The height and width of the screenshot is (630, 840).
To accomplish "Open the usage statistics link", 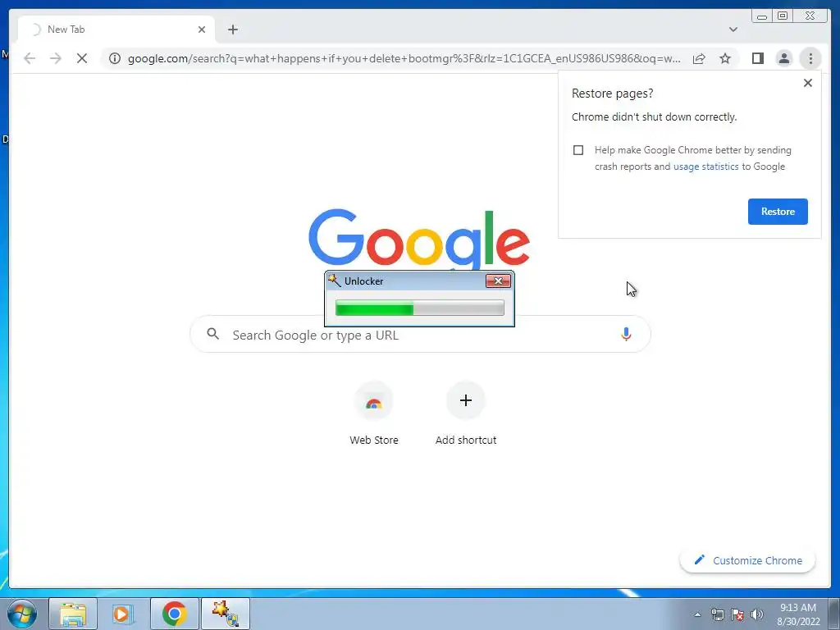I will click(x=705, y=167).
